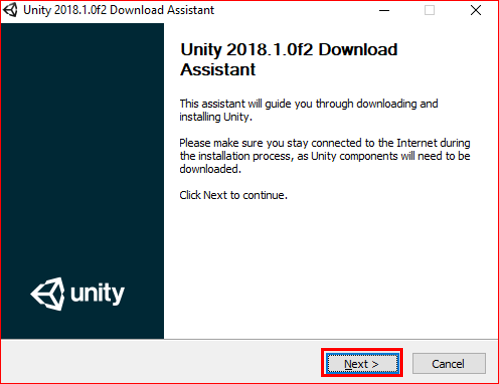The image size is (499, 384).
Task: Click the window title text in title bar
Action: click(119, 10)
